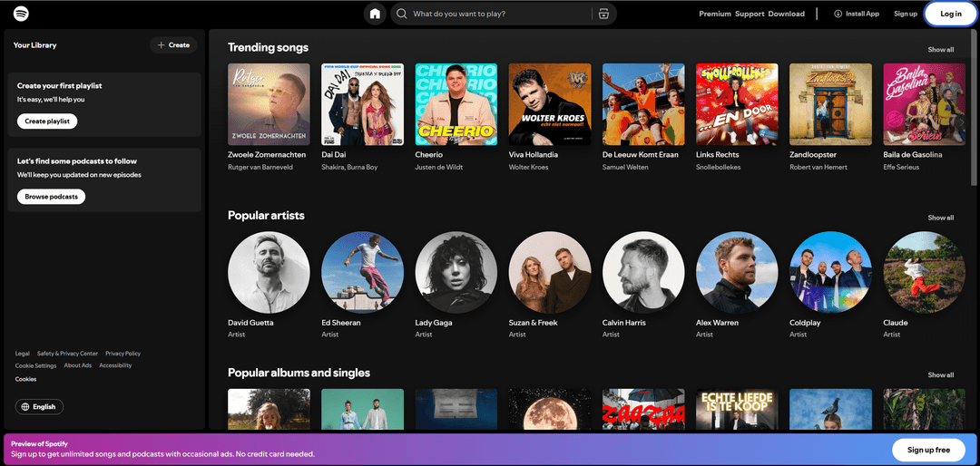Open the Download link
The width and height of the screenshot is (980, 466).
pyautogui.click(x=786, y=14)
